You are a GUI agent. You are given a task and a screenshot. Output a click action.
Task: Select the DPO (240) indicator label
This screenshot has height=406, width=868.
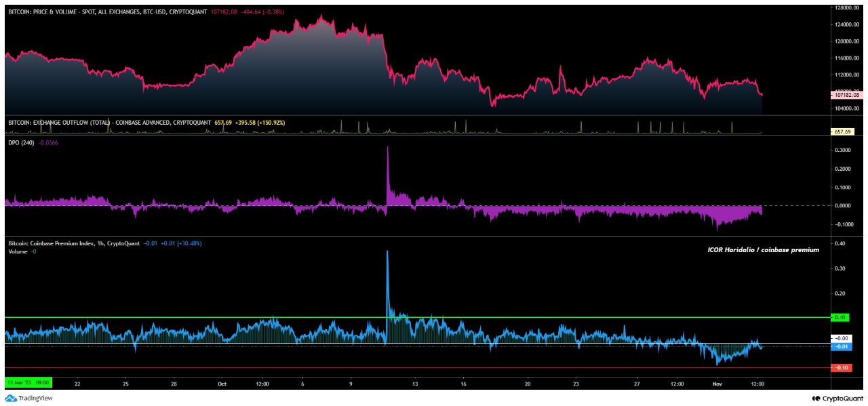pyautogui.click(x=20, y=143)
